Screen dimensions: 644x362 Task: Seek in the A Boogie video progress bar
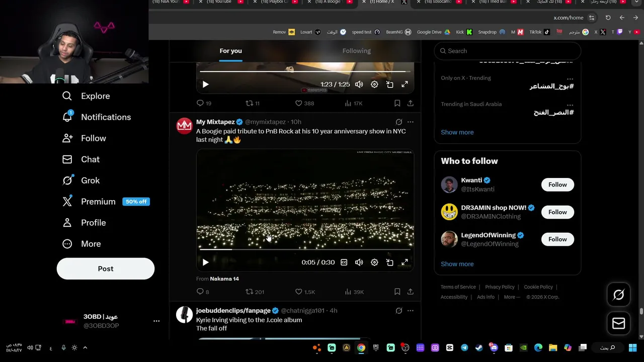(305, 249)
